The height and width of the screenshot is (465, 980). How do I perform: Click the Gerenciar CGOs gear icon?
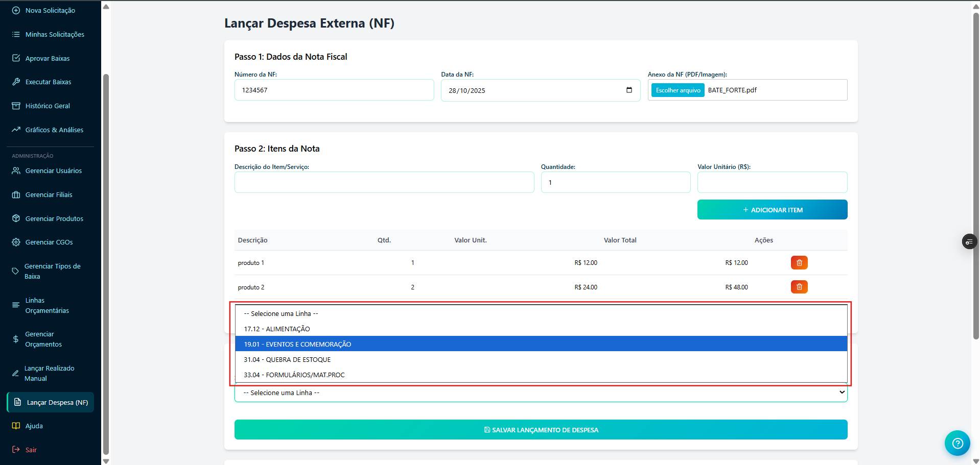[x=16, y=242]
